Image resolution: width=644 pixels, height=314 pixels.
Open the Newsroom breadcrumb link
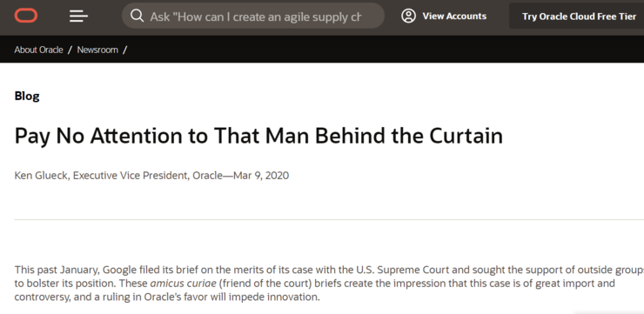click(97, 50)
